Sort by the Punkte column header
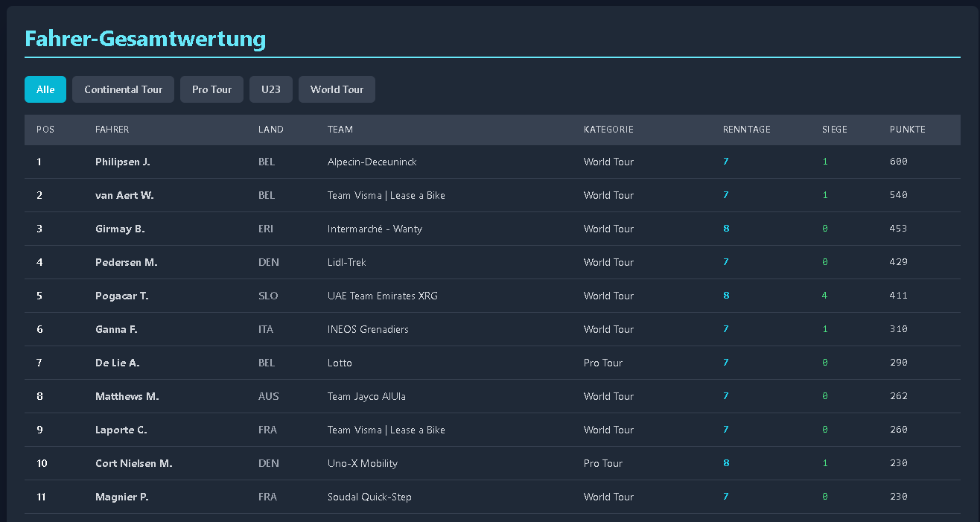 tap(907, 130)
